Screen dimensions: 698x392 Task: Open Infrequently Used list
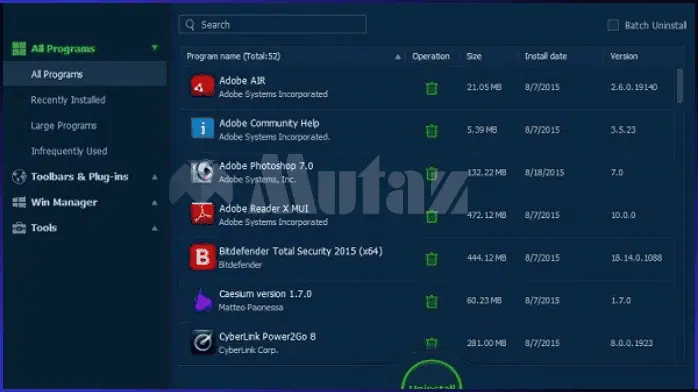pos(69,151)
